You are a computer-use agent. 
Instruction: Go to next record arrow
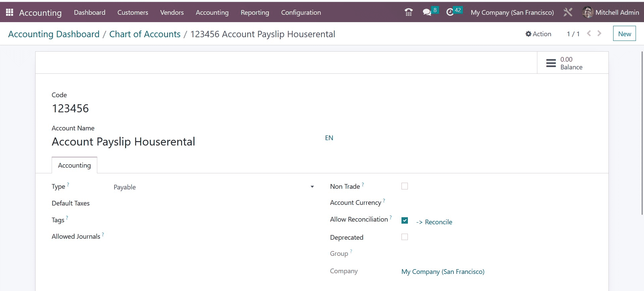pyautogui.click(x=599, y=34)
